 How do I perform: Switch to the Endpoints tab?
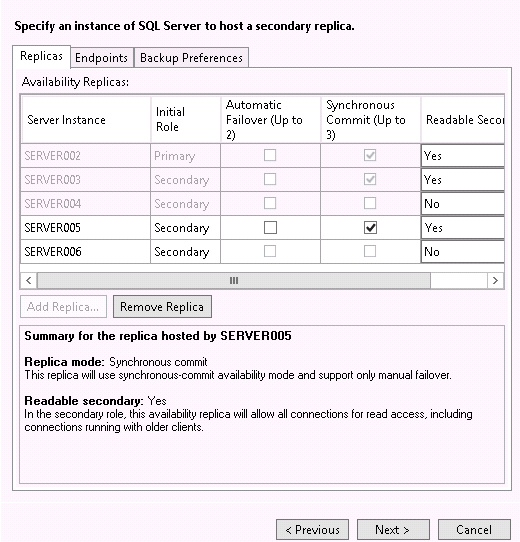coord(102,58)
